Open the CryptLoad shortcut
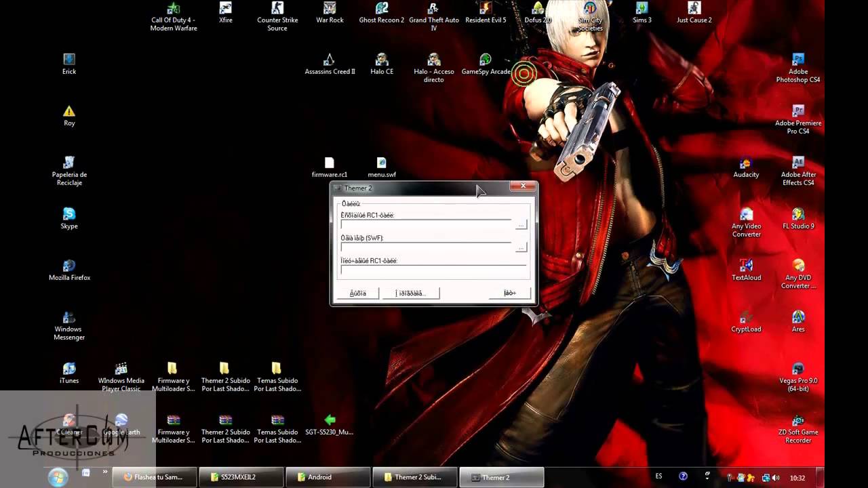Image resolution: width=868 pixels, height=488 pixels. tap(746, 321)
